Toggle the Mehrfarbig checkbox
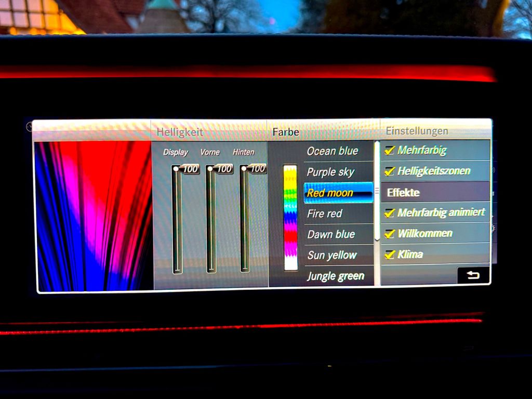The height and width of the screenshot is (399, 532). pos(390,151)
